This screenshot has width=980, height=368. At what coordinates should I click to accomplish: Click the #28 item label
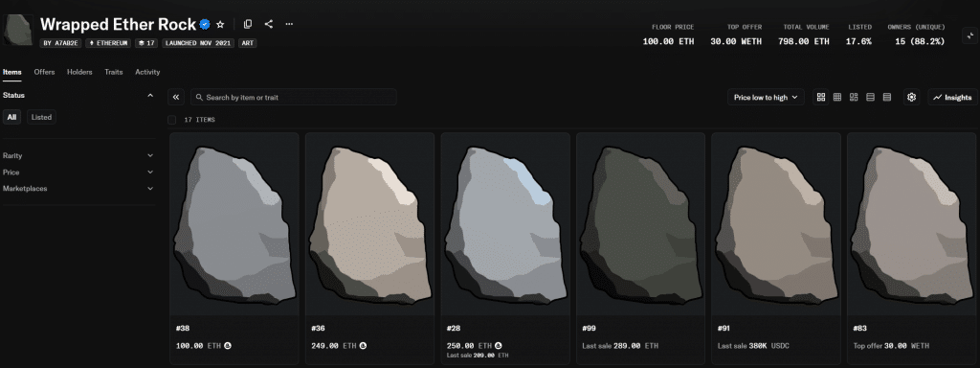click(453, 328)
